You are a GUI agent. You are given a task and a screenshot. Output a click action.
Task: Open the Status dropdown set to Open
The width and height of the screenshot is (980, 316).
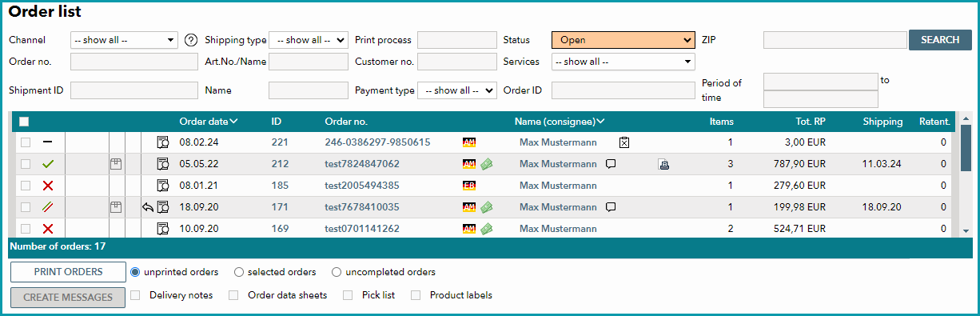point(623,40)
